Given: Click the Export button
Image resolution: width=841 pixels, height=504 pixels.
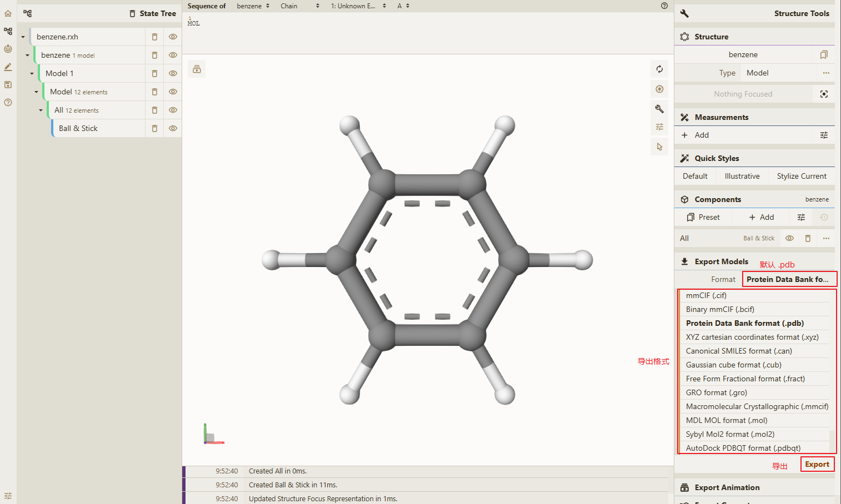Looking at the screenshot, I should pyautogui.click(x=817, y=464).
